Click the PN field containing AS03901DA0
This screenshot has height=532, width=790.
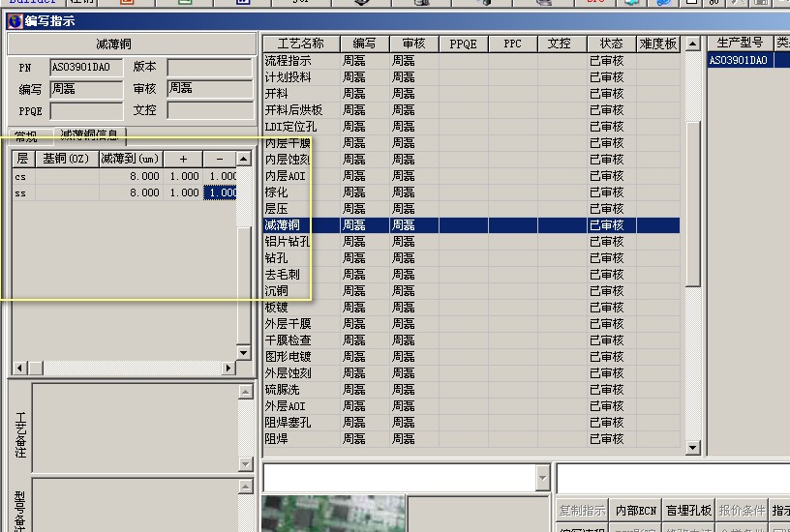(86, 68)
